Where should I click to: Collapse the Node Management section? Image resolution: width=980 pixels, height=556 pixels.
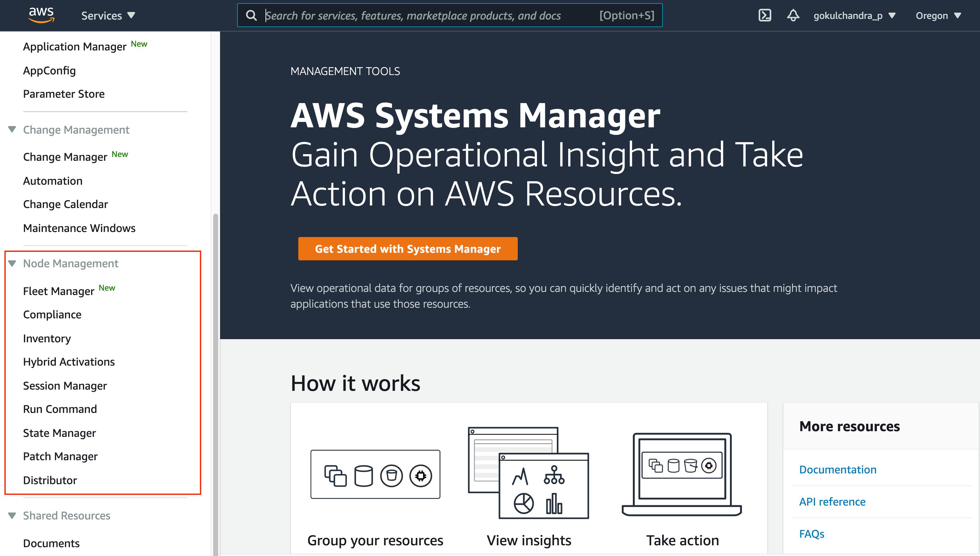(x=12, y=263)
